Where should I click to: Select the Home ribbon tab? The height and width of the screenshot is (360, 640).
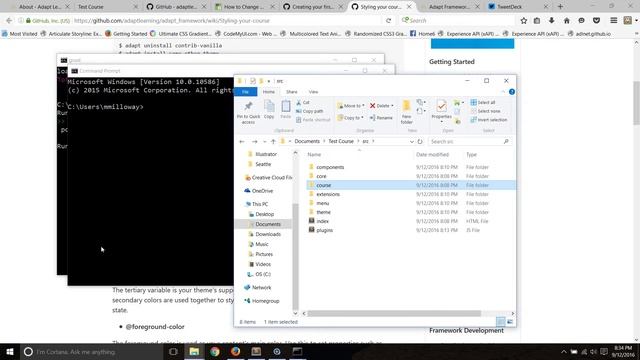(269, 92)
